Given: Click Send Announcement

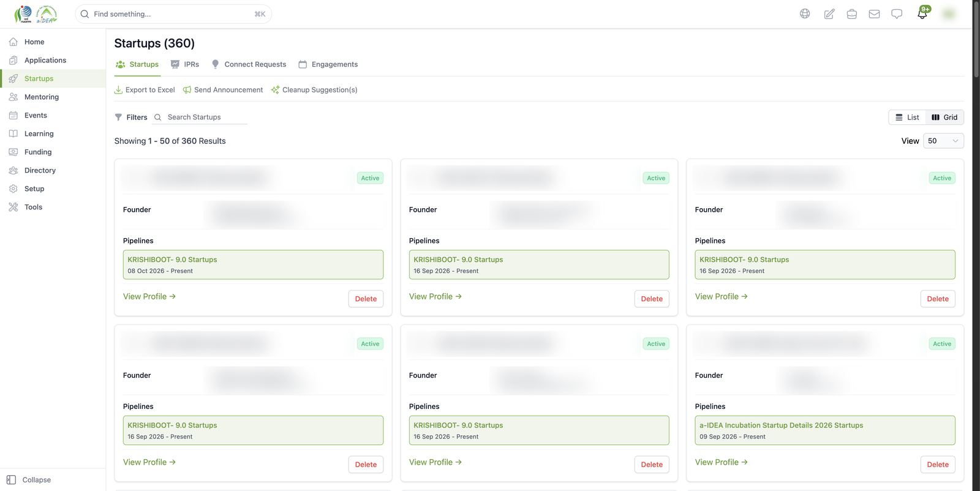Looking at the screenshot, I should pos(223,90).
